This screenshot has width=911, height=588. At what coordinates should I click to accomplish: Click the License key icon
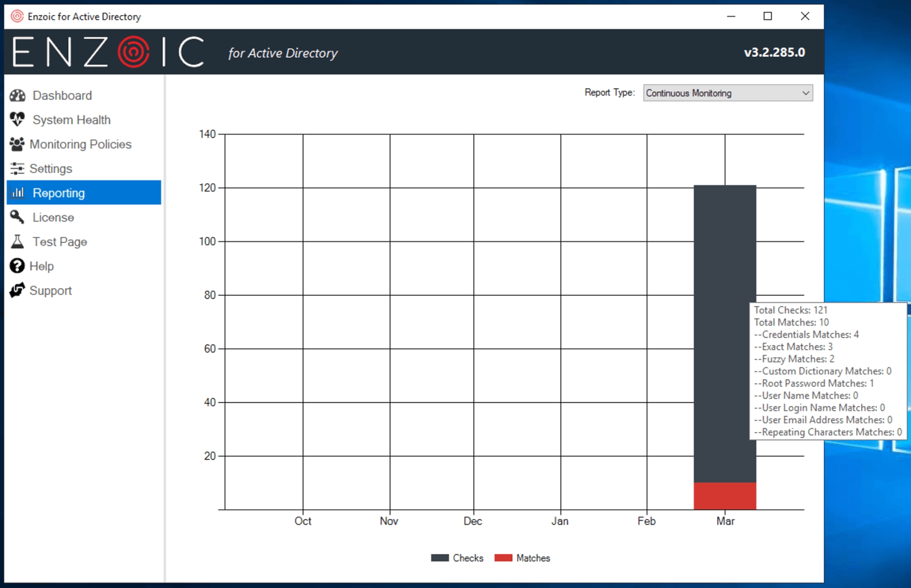click(x=17, y=217)
